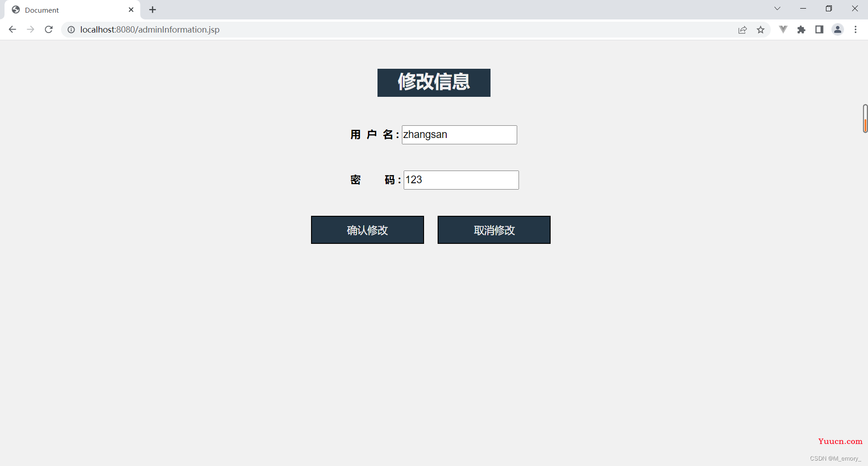
Task: View site information icon in address bar
Action: point(71,29)
